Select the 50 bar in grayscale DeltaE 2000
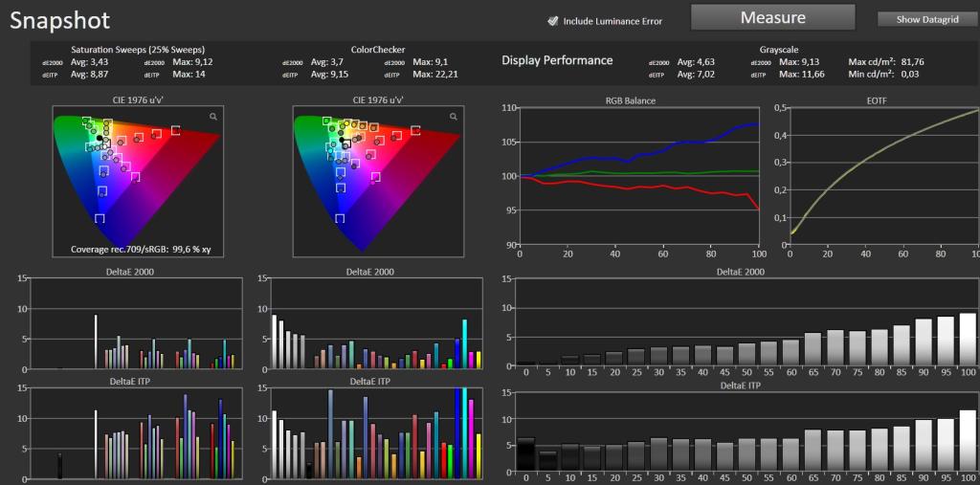The image size is (980, 485). coord(746,354)
